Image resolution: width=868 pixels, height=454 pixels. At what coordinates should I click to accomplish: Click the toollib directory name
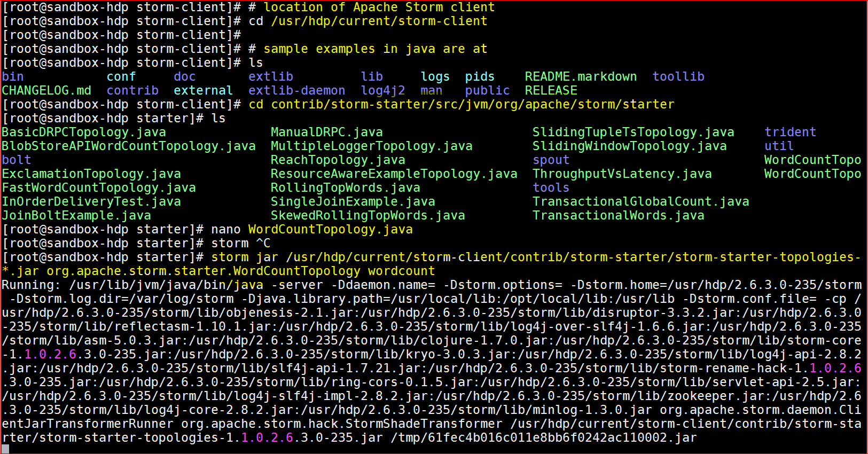coord(678,76)
